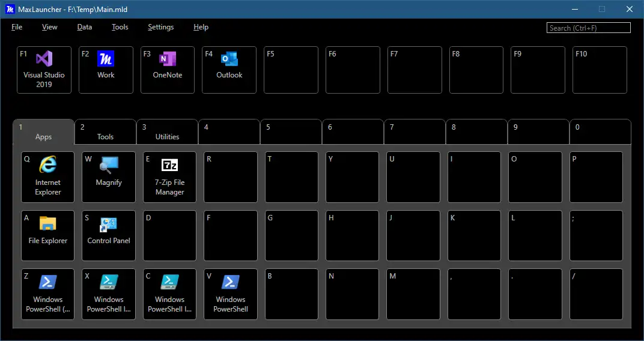Open Outlook on the F4 button
The width and height of the screenshot is (644, 341).
tap(229, 70)
